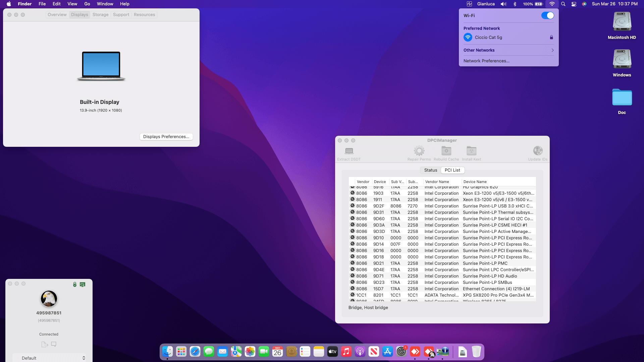This screenshot has width=644, height=362.
Task: Click the Extract DSDT toolbar icon
Action: pos(349,151)
